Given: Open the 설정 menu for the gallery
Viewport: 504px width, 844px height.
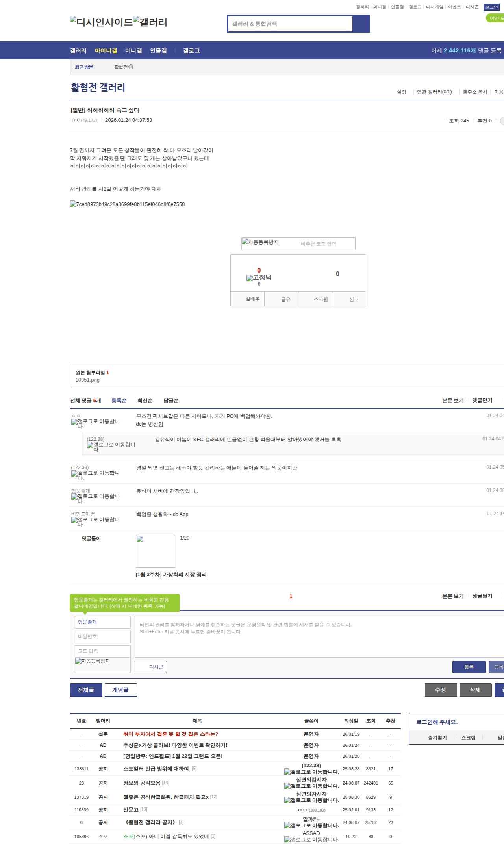Looking at the screenshot, I should (401, 92).
